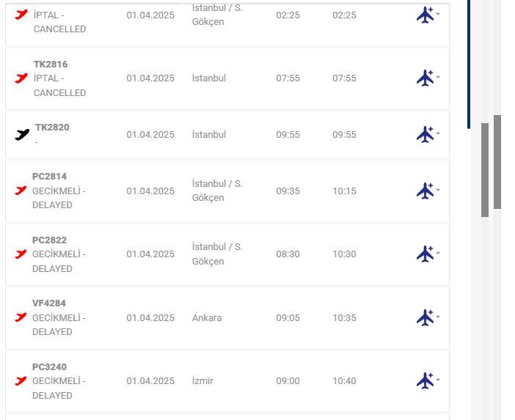Click the add-flight plane icon for VF4284

pyautogui.click(x=425, y=317)
